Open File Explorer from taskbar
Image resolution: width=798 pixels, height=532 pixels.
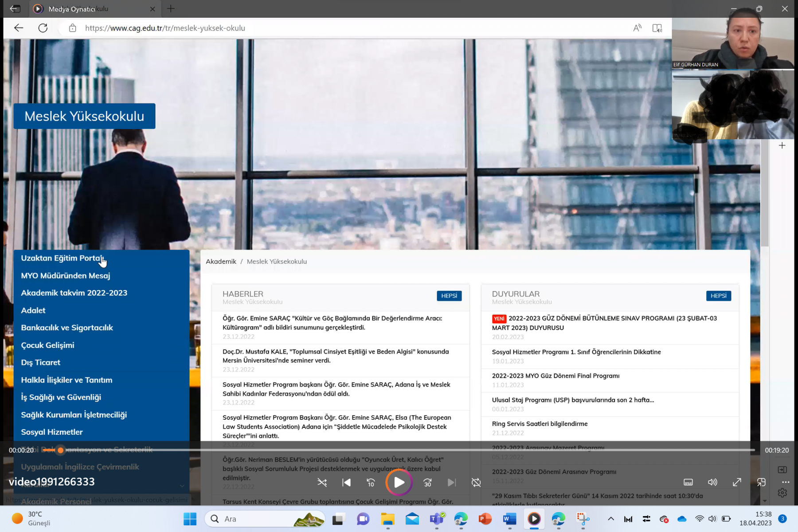[387, 519]
